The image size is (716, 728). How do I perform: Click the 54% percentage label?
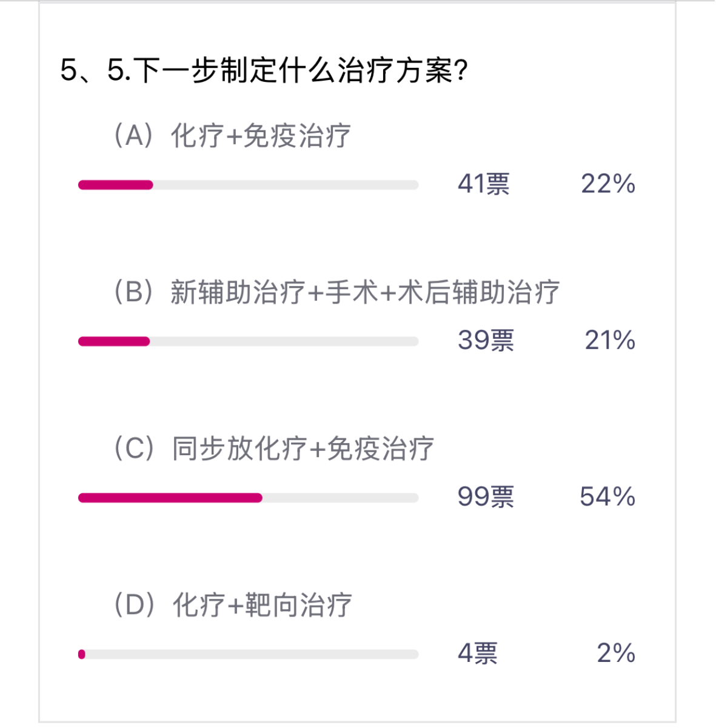click(x=607, y=496)
